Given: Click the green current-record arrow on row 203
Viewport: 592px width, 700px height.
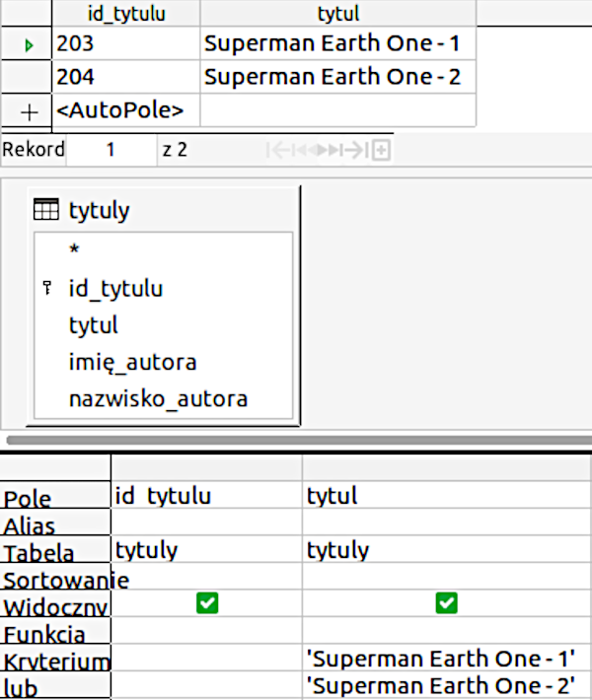Looking at the screenshot, I should [29, 45].
